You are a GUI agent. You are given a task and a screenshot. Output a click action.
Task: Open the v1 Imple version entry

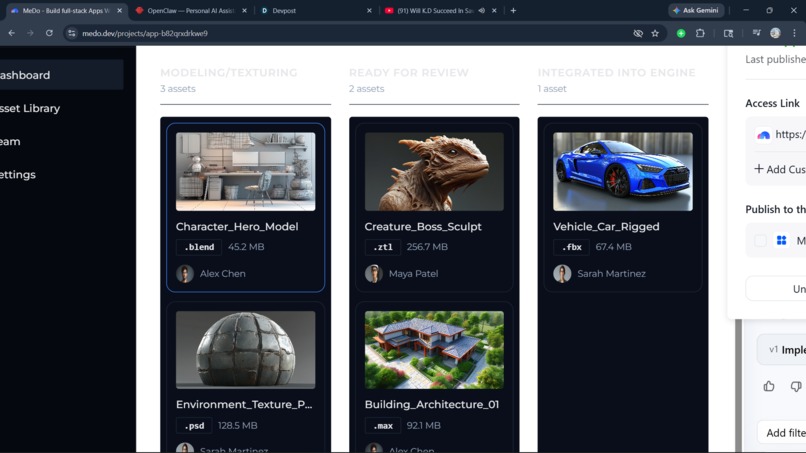782,350
